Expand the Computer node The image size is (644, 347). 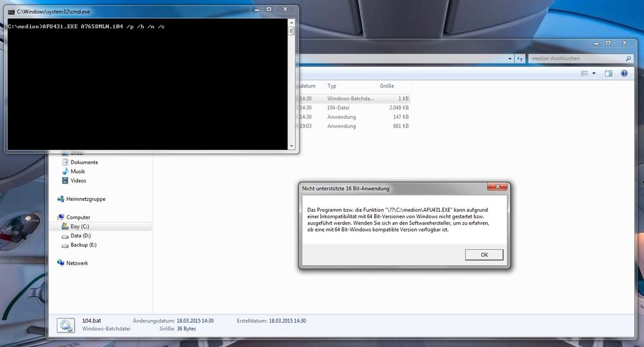tap(54, 218)
